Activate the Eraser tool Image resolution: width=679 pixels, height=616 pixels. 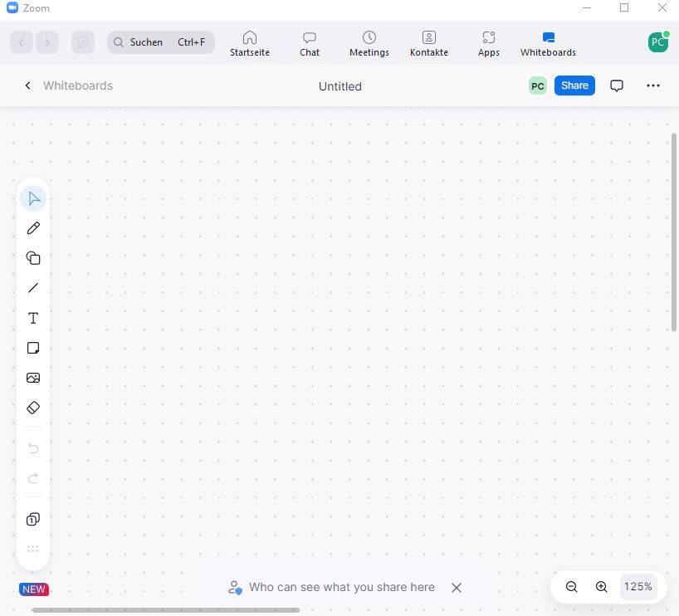coord(33,407)
